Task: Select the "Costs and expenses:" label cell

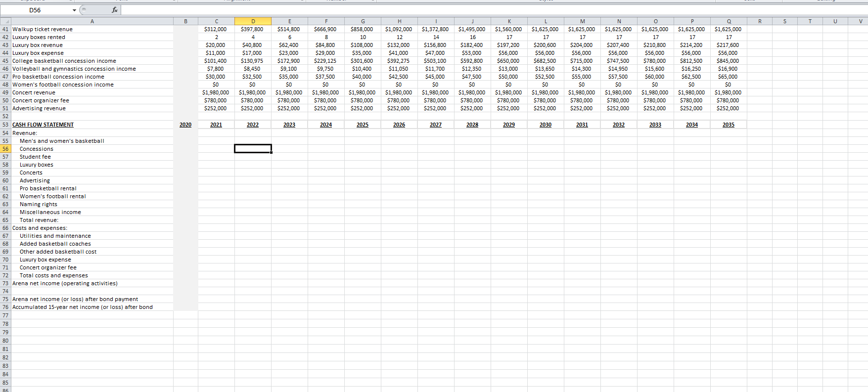Action: (92, 228)
